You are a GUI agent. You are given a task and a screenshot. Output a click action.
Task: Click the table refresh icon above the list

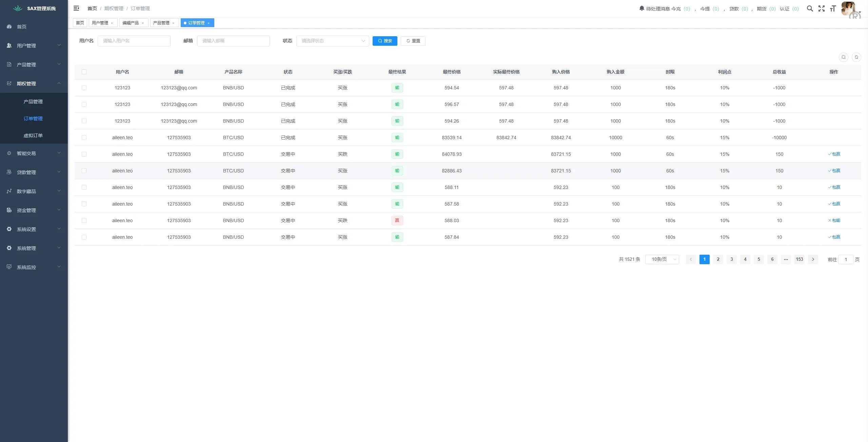click(x=857, y=57)
